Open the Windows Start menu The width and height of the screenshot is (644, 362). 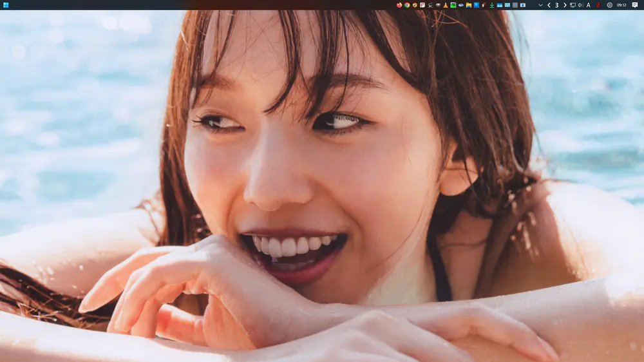[x=6, y=5]
